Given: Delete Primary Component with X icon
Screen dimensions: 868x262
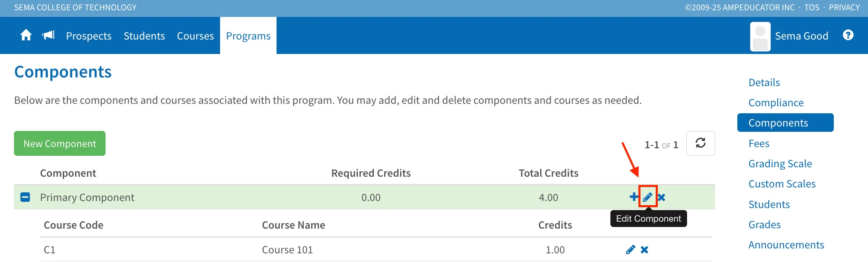Looking at the screenshot, I should pyautogui.click(x=662, y=197).
